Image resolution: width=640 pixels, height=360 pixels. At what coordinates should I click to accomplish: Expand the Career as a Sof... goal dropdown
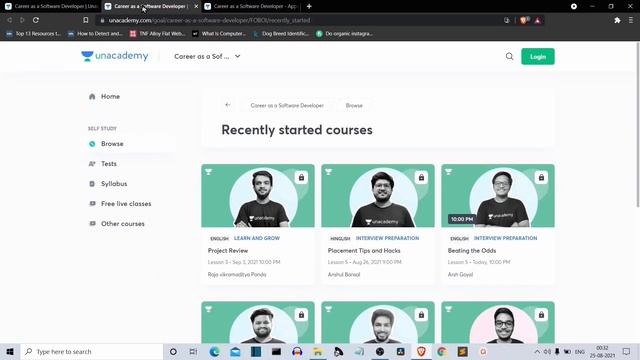pos(207,56)
